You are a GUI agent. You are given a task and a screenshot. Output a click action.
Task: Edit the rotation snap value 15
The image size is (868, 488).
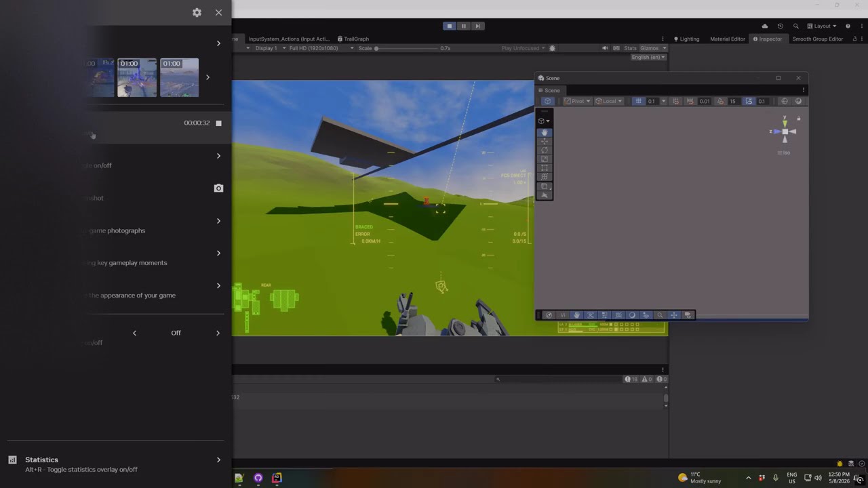tap(732, 101)
